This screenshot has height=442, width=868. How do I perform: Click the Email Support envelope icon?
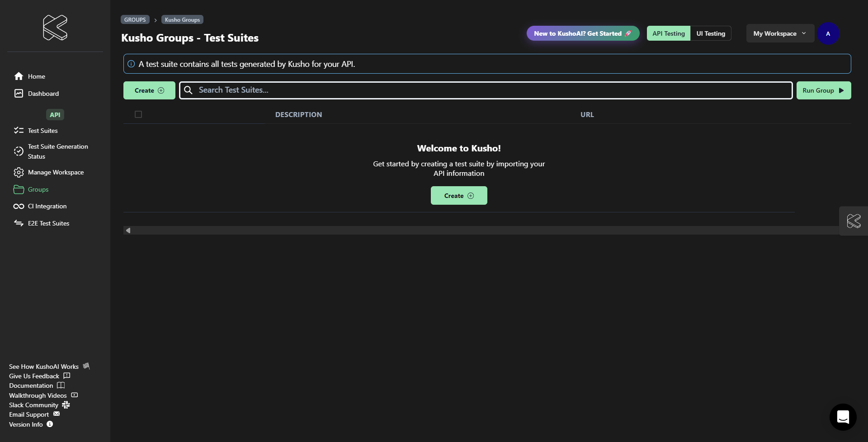click(x=57, y=414)
